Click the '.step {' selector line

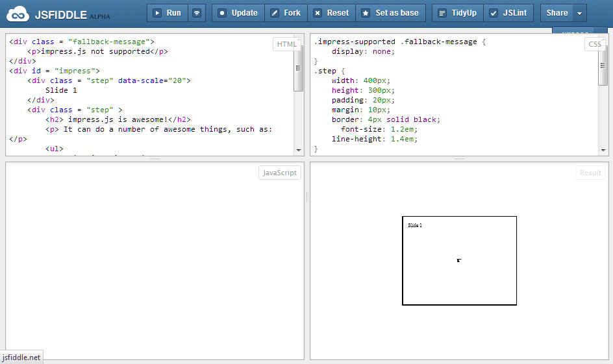tap(330, 71)
